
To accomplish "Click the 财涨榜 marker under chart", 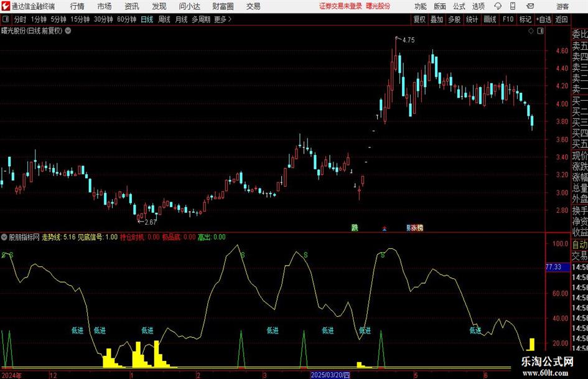I will click(415, 227).
